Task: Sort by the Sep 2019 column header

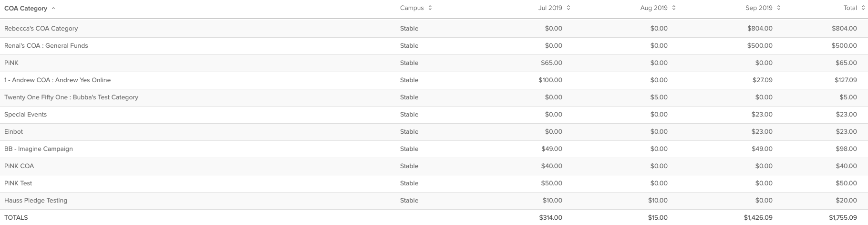Action: (x=759, y=8)
